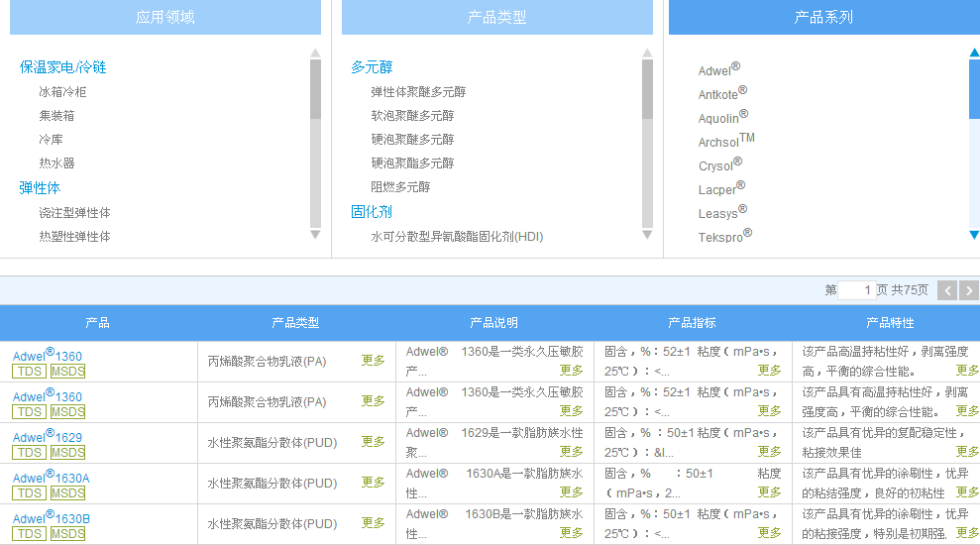Choose 硬泡聚醚多元醇 product type
This screenshot has width=980, height=545.
click(x=412, y=140)
